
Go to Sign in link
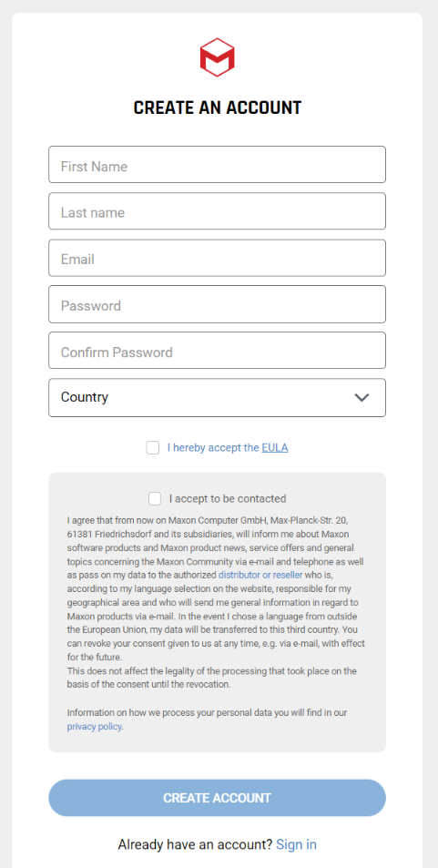pyautogui.click(x=296, y=844)
